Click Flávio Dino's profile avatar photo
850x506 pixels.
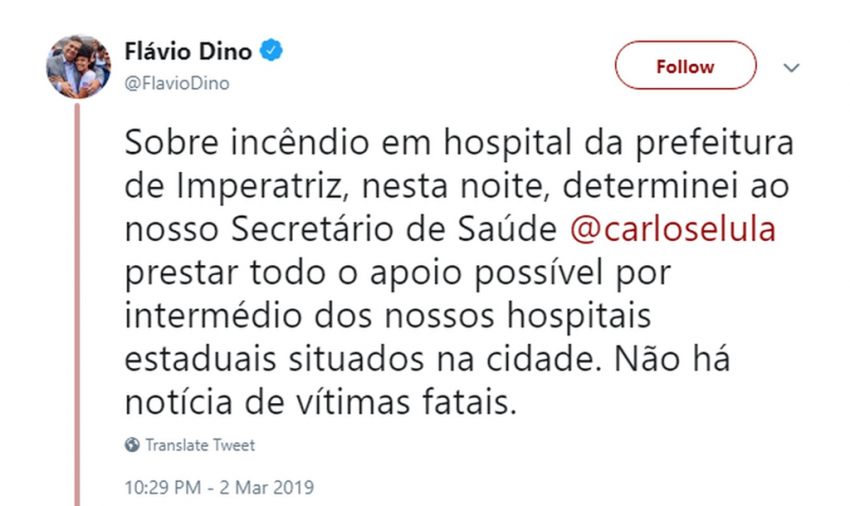(x=78, y=66)
